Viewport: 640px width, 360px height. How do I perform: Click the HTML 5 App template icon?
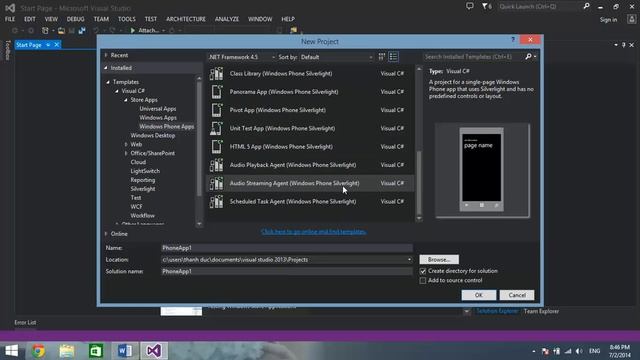point(216,147)
